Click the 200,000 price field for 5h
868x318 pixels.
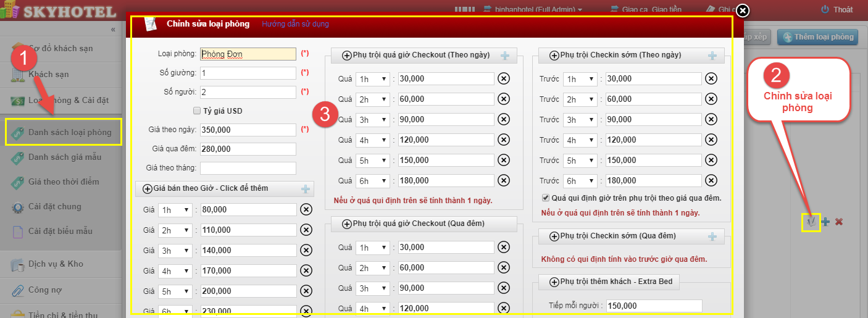(x=248, y=291)
